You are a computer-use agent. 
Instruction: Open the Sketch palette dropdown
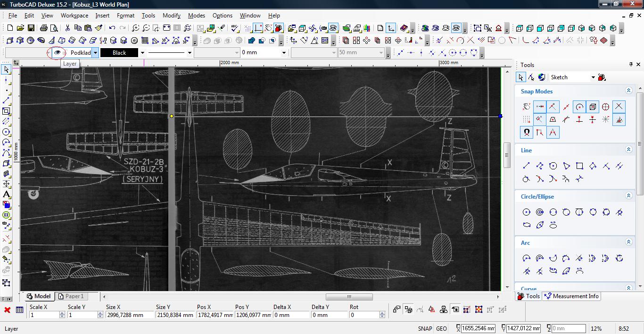point(593,77)
